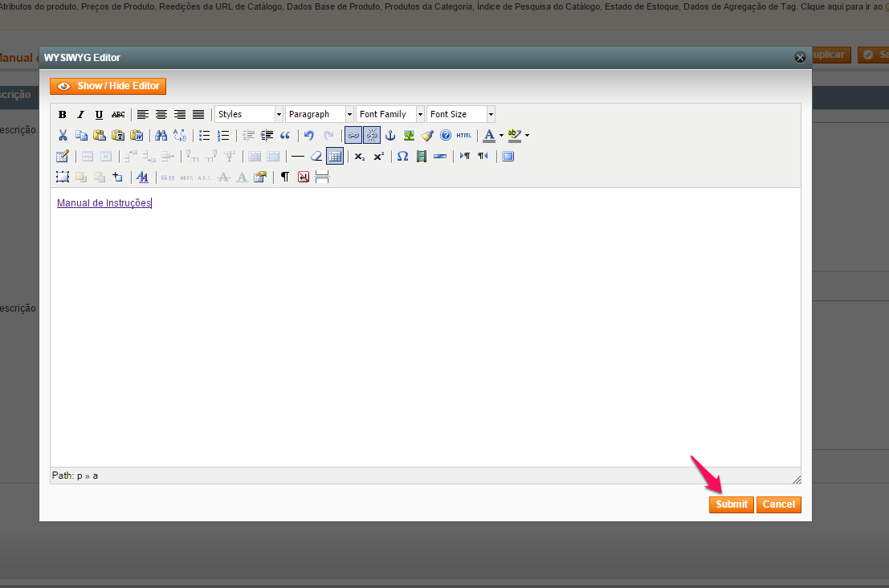Center align text
The image size is (889, 588).
pyautogui.click(x=161, y=115)
